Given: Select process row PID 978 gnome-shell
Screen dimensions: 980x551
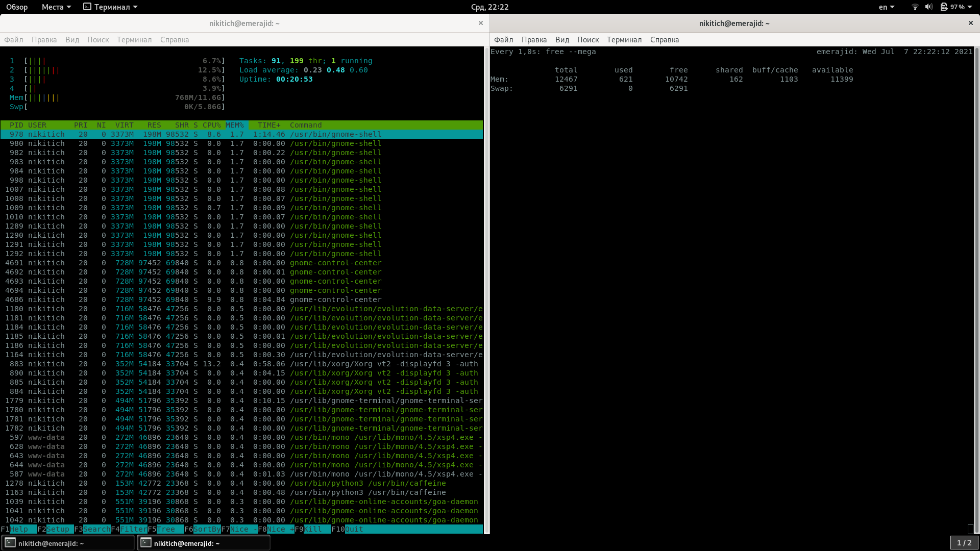Looking at the screenshot, I should pyautogui.click(x=241, y=134).
